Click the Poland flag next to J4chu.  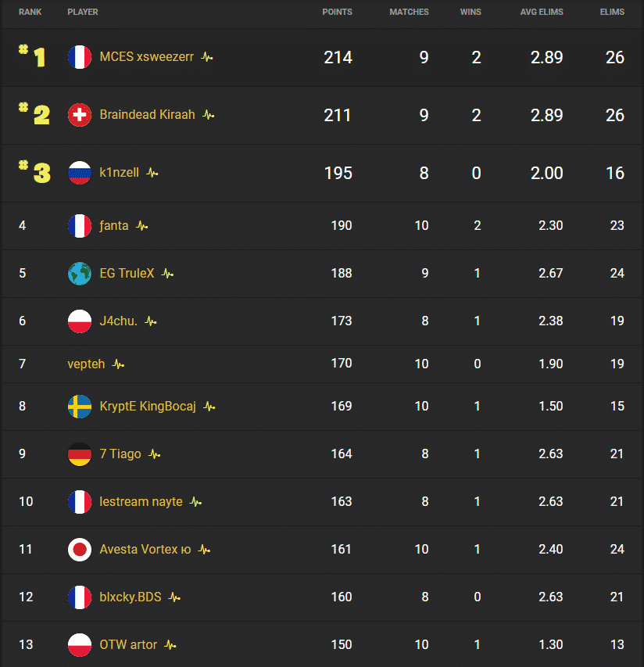[x=79, y=321]
